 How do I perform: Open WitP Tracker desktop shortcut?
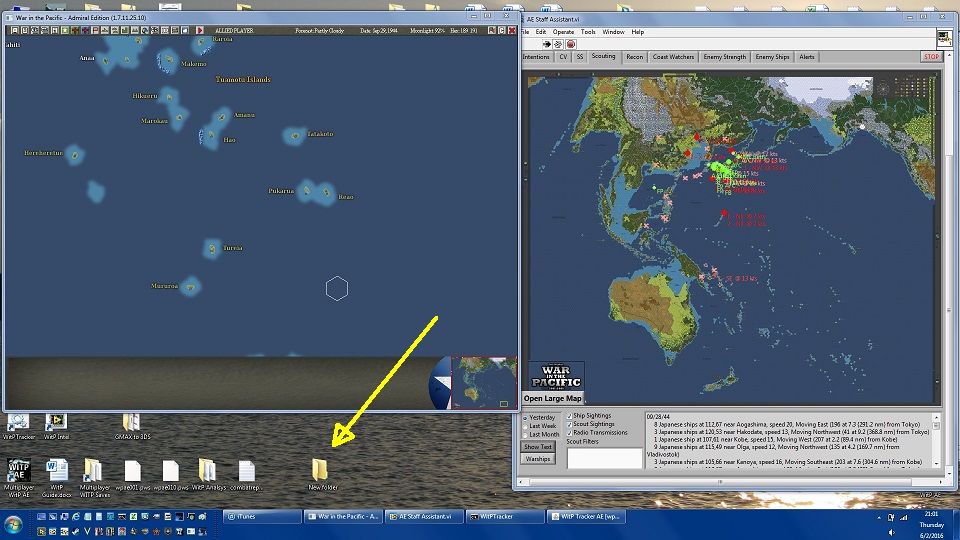pyautogui.click(x=18, y=427)
